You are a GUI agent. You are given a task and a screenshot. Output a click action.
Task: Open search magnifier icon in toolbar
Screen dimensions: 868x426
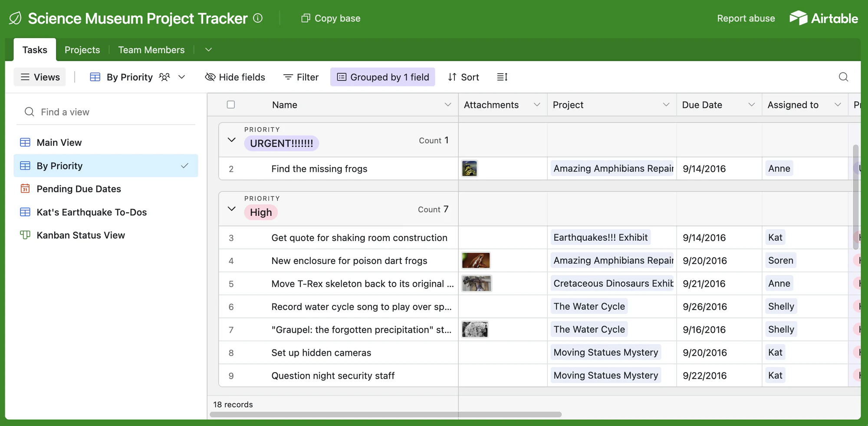pos(843,77)
